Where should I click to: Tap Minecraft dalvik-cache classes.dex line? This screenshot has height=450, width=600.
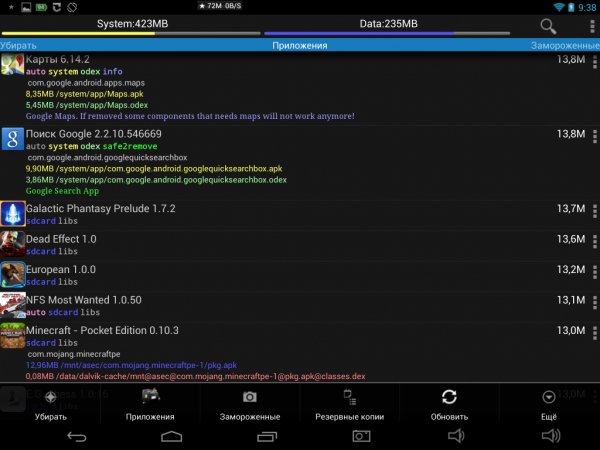[x=196, y=377]
